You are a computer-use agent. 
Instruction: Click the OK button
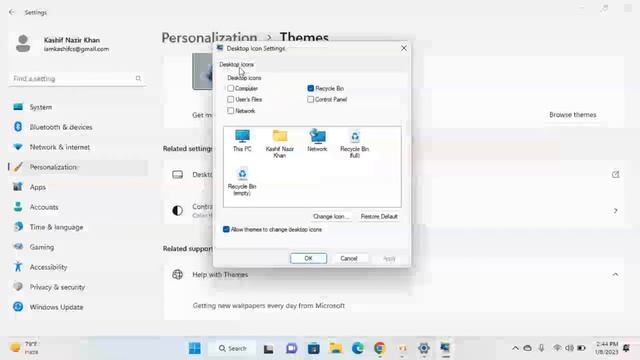[x=308, y=258]
